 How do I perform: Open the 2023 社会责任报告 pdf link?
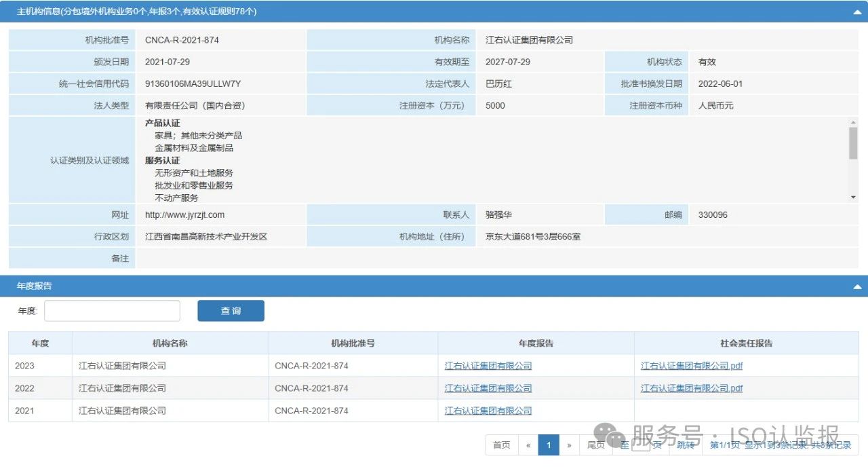(692, 366)
